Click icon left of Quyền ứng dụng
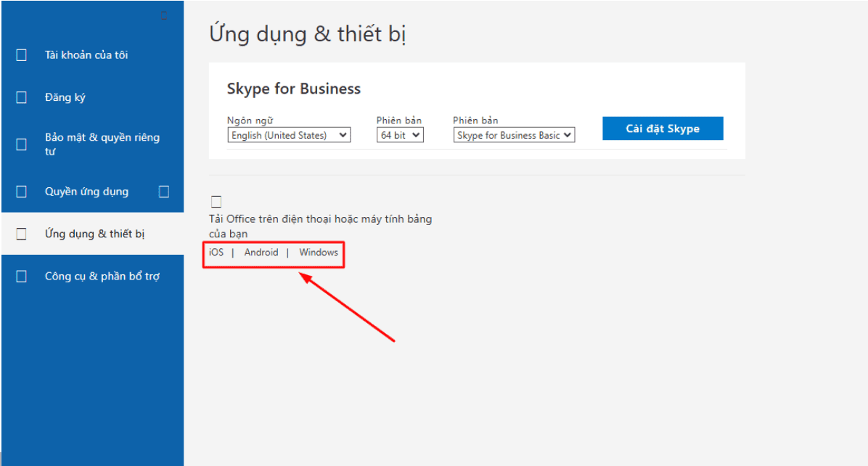Screen dimensions: 868x466 22,192
